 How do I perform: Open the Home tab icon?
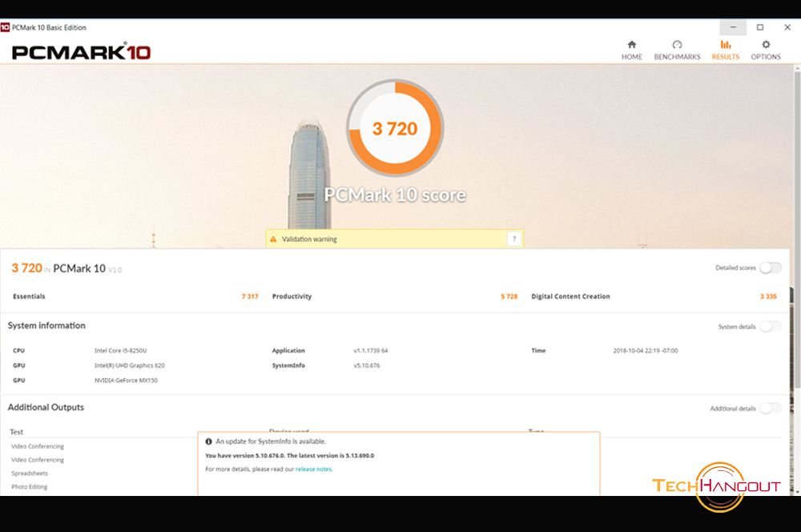[631, 44]
